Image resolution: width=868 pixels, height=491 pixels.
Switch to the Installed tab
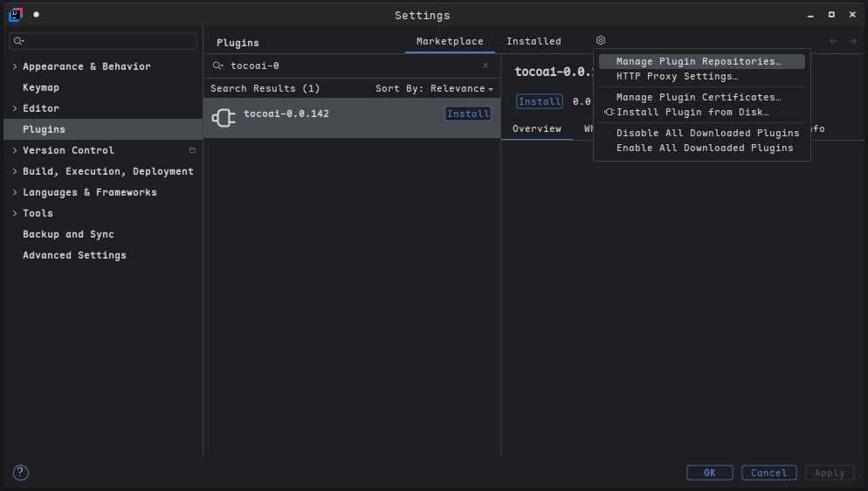pos(534,41)
